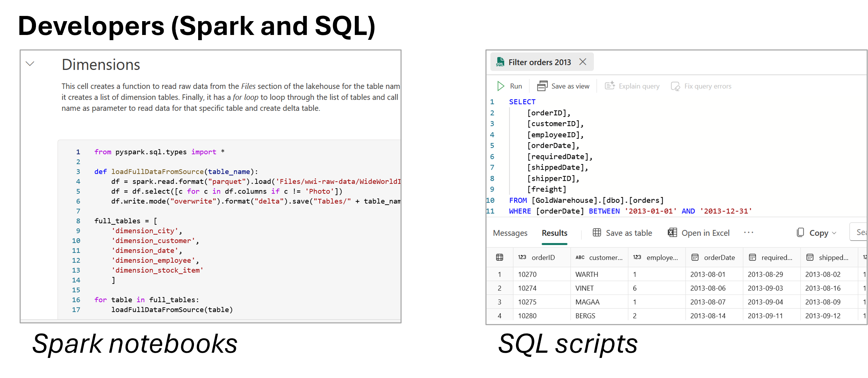
Task: Click the Save as view icon
Action: 542,86
